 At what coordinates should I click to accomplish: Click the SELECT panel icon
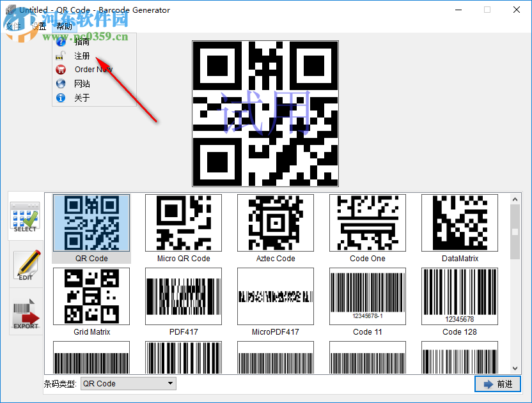point(25,217)
